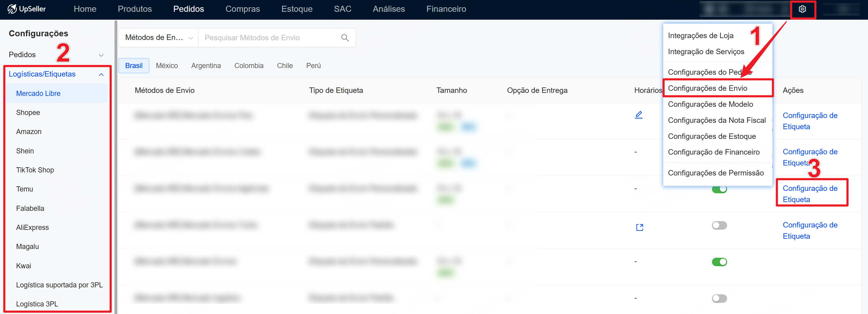The width and height of the screenshot is (868, 314).
Task: Turn on the last row's grey switch
Action: (x=719, y=298)
